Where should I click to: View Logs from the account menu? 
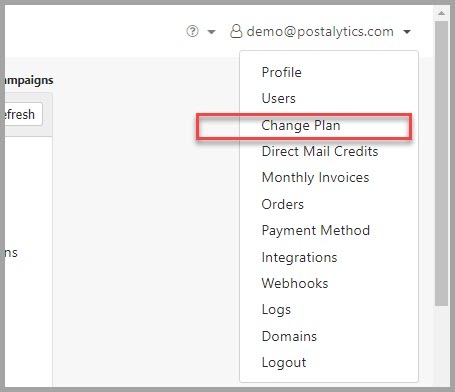(x=276, y=310)
